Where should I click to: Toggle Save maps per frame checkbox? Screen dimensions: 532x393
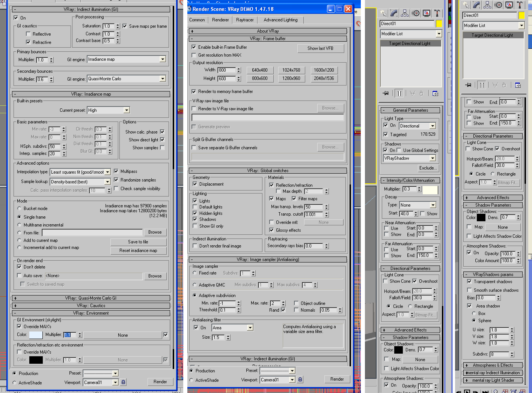click(x=125, y=26)
